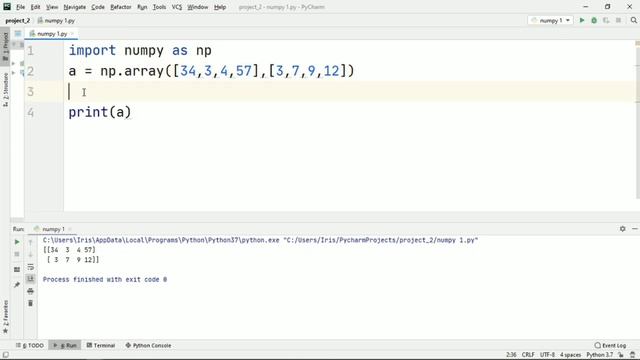Open the Code menu
Screen dimensions: 640x360
click(x=98, y=7)
